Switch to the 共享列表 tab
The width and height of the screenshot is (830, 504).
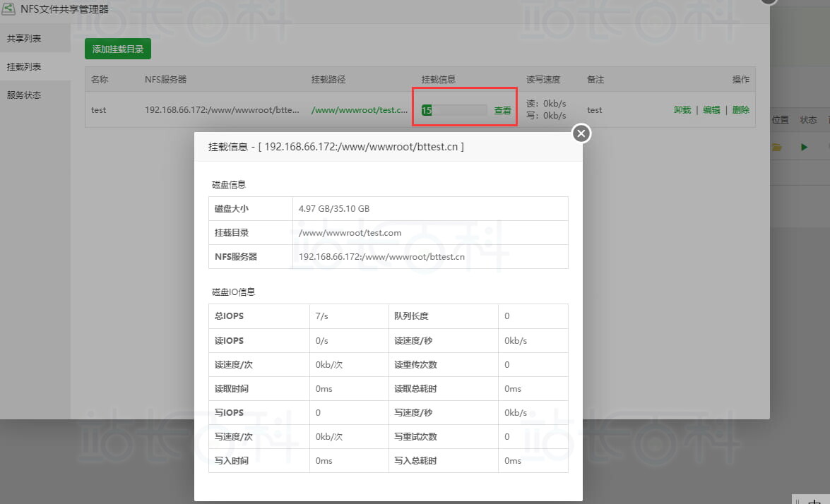click(24, 38)
